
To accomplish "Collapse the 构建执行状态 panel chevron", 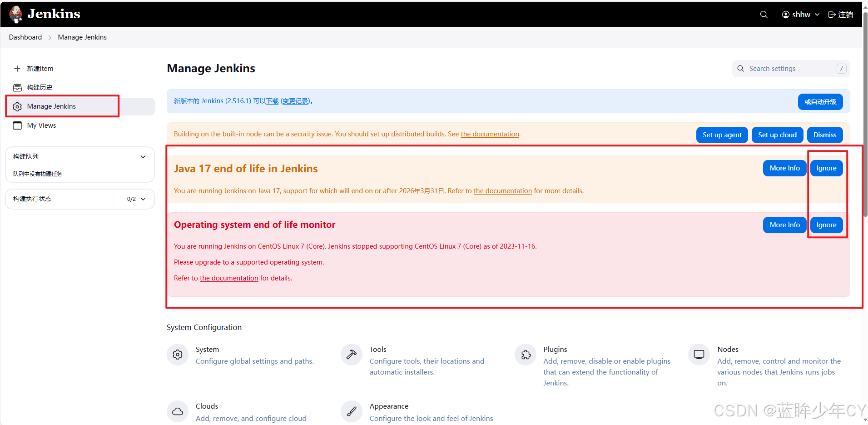I will (143, 199).
